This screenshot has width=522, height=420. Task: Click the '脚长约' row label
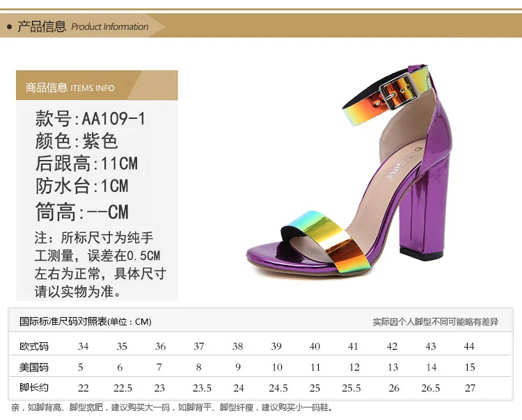click(34, 387)
